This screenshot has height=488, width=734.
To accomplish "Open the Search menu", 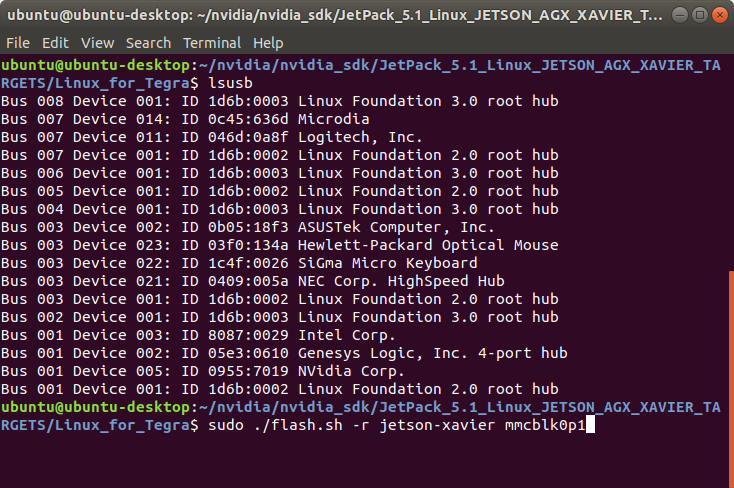I will pos(148,43).
